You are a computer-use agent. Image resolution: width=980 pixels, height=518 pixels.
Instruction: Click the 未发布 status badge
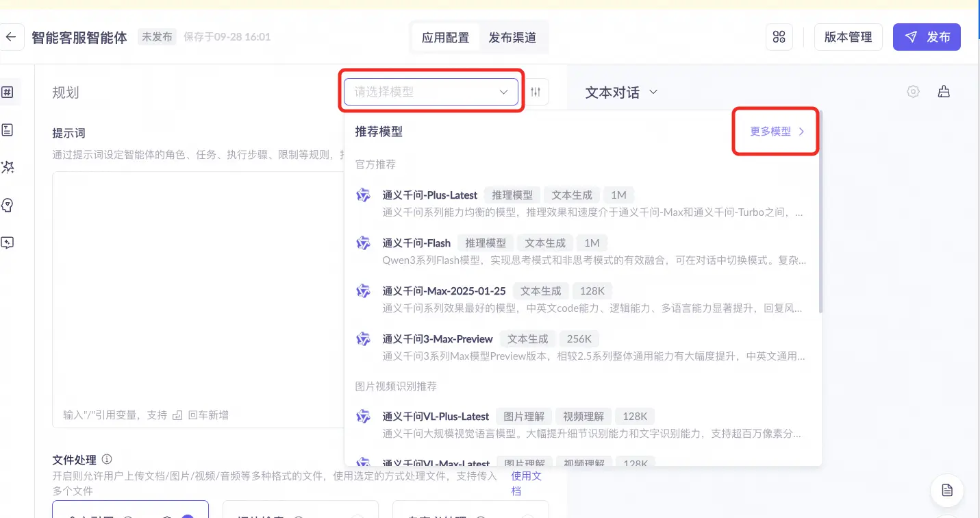(x=157, y=37)
